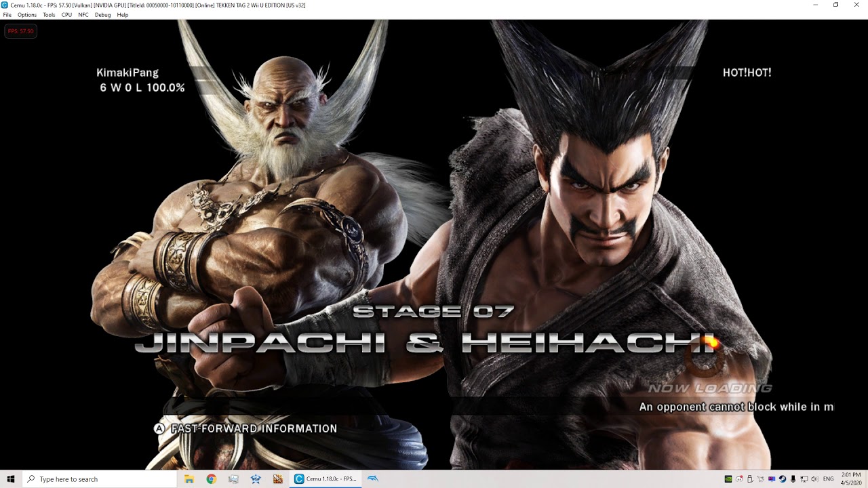Open the monitor-pictures taskbar app
The image size is (868, 488).
(x=233, y=479)
